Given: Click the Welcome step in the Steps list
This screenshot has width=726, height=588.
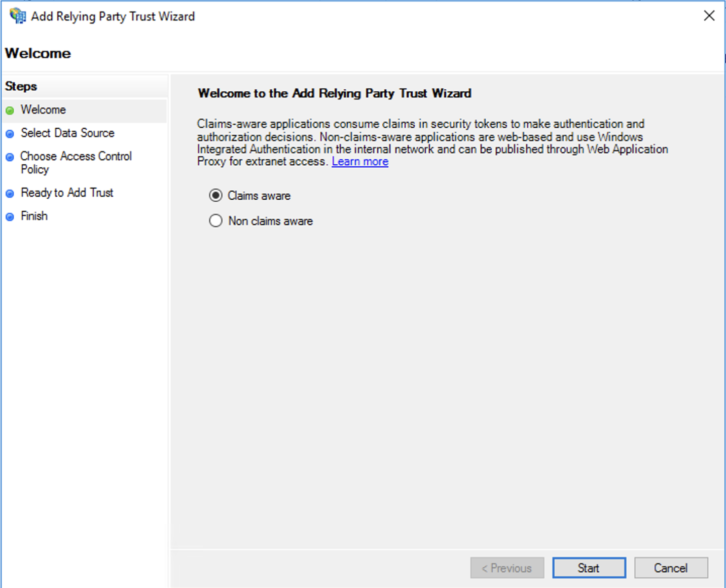Looking at the screenshot, I should pyautogui.click(x=43, y=110).
